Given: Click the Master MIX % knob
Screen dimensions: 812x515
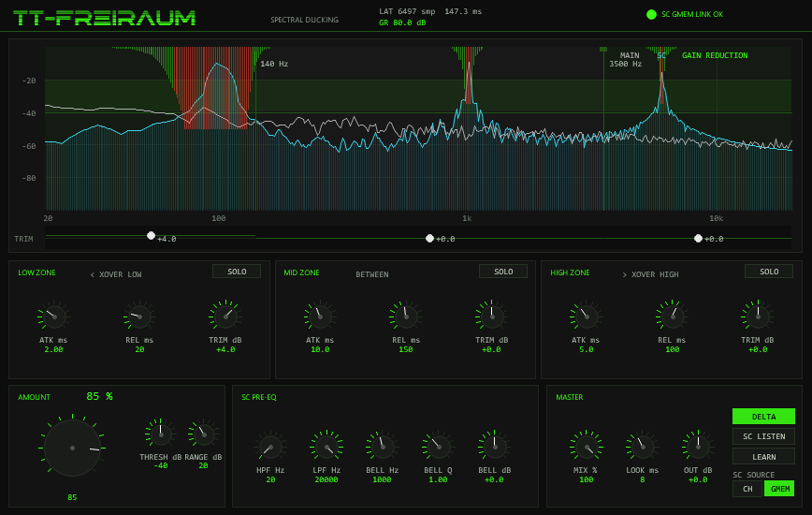Looking at the screenshot, I should pos(587,447).
